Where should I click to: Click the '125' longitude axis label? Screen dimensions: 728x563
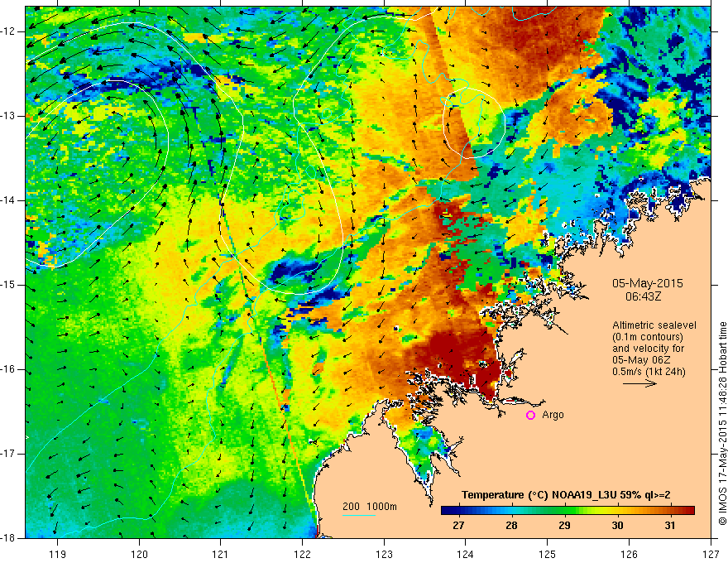[548, 554]
